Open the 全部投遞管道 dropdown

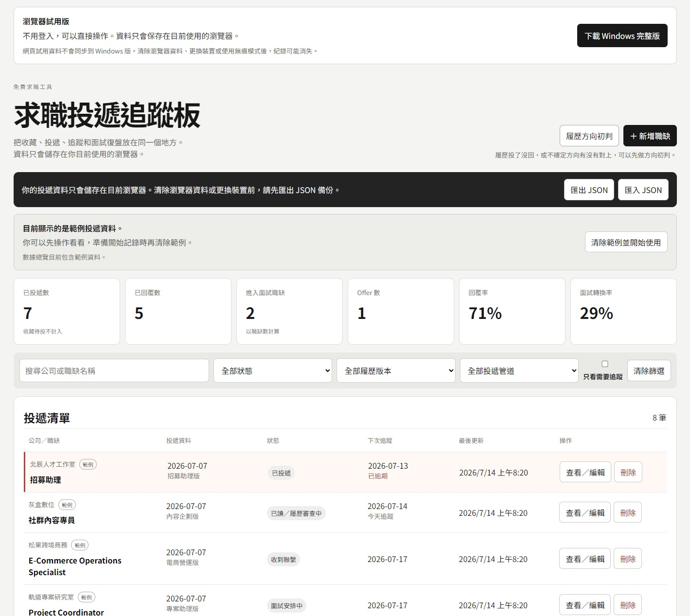[519, 370]
